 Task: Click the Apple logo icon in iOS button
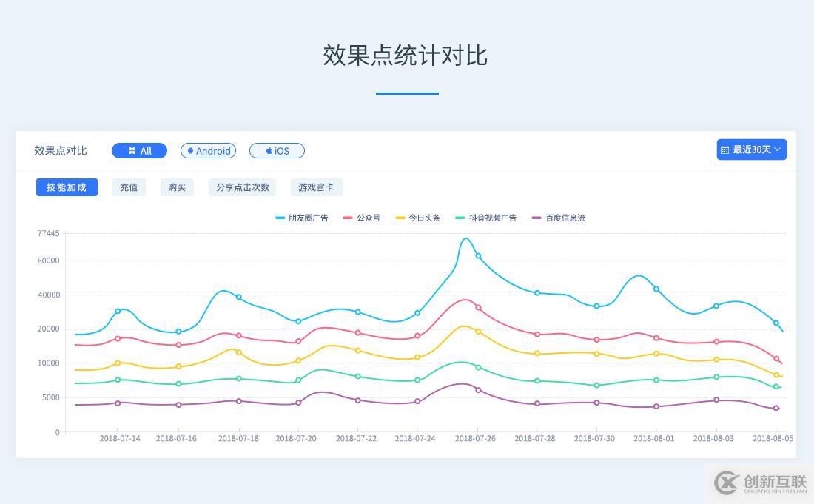269,151
